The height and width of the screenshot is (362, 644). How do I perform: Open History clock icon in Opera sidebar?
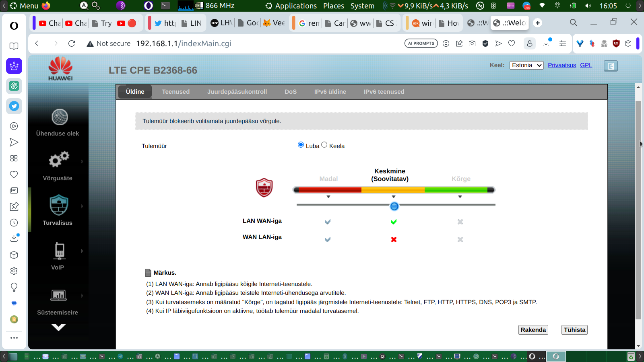coord(14,223)
